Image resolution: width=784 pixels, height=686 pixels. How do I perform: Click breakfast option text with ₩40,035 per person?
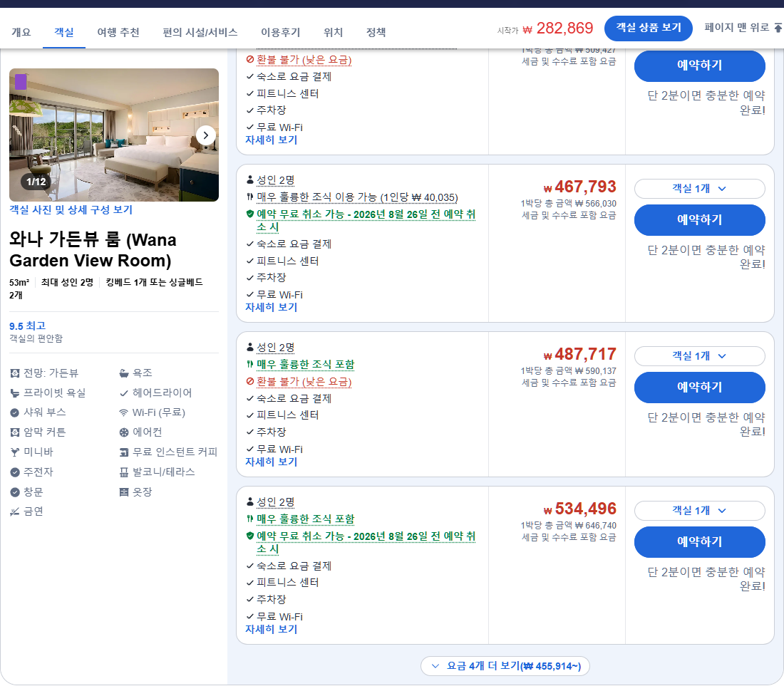(357, 197)
